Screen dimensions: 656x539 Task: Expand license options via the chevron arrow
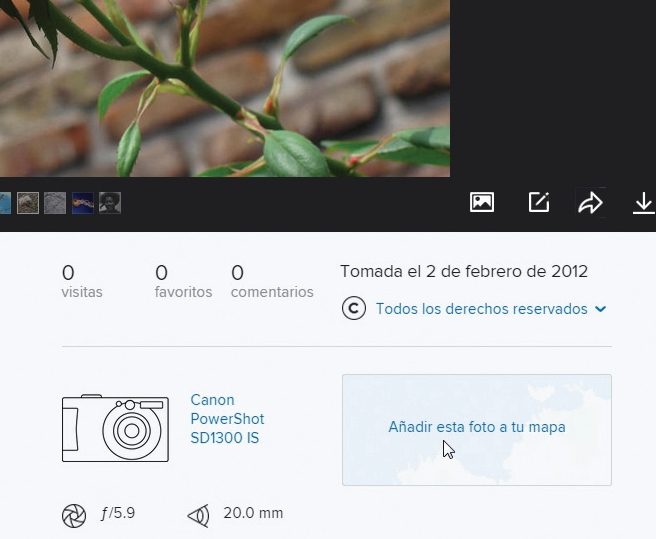point(601,309)
